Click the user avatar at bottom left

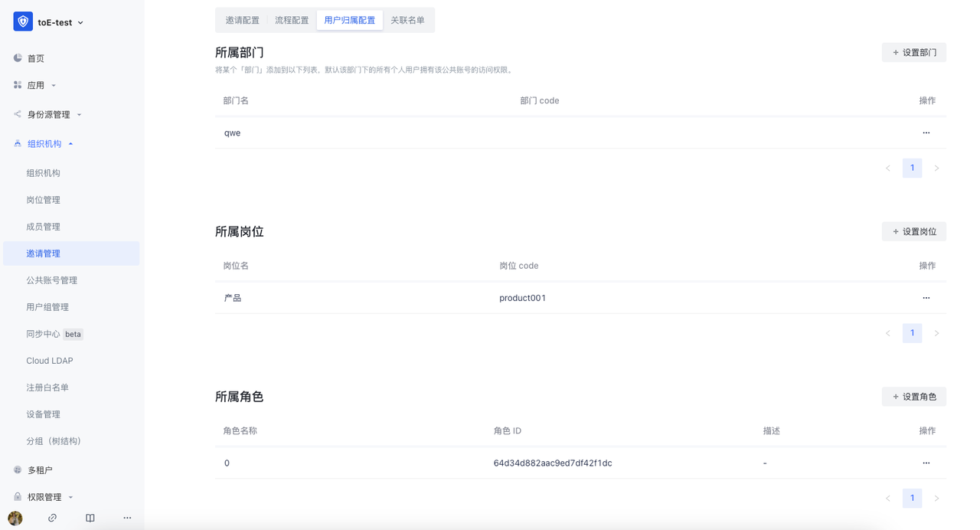click(16, 517)
